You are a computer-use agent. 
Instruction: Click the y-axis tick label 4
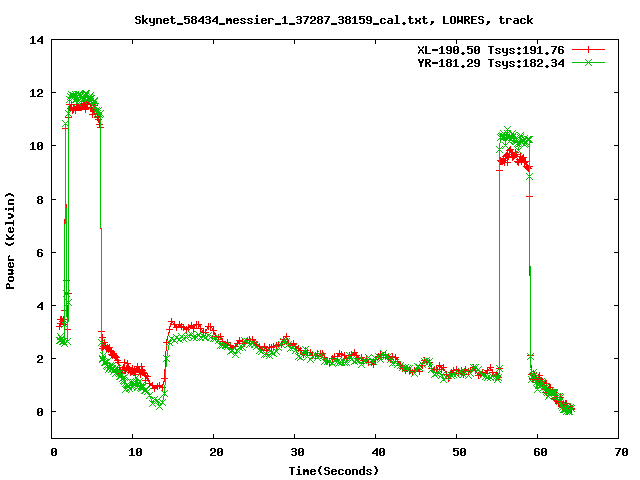pos(40,306)
